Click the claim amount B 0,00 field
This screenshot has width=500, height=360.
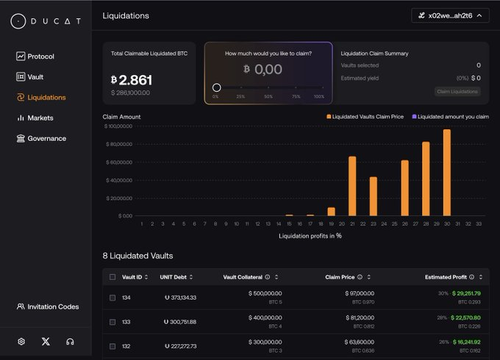point(263,69)
